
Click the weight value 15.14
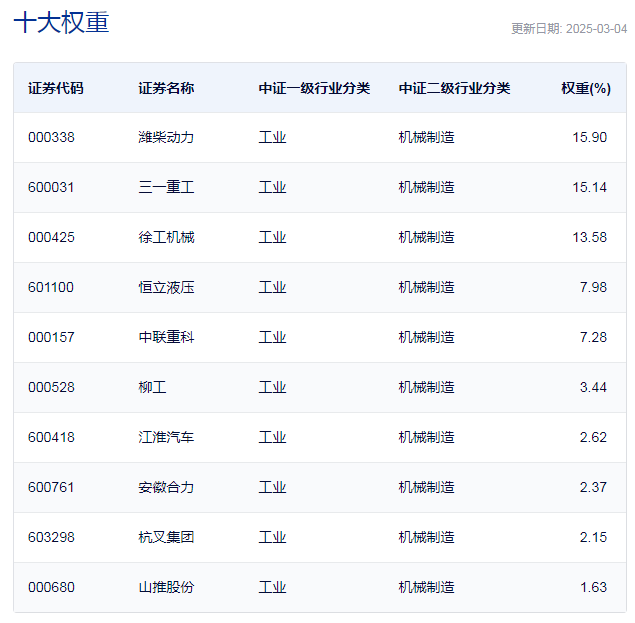coord(590,188)
